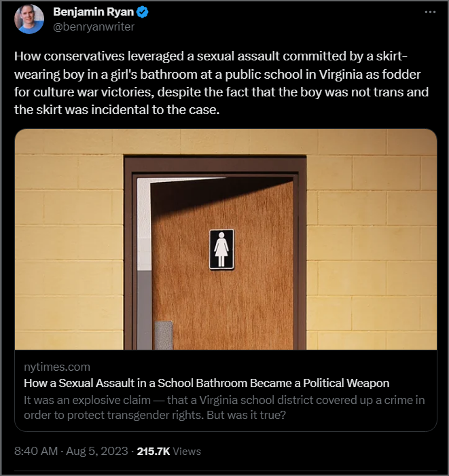Click the metal push plate on door
The width and height of the screenshot is (449, 476).
[164, 335]
